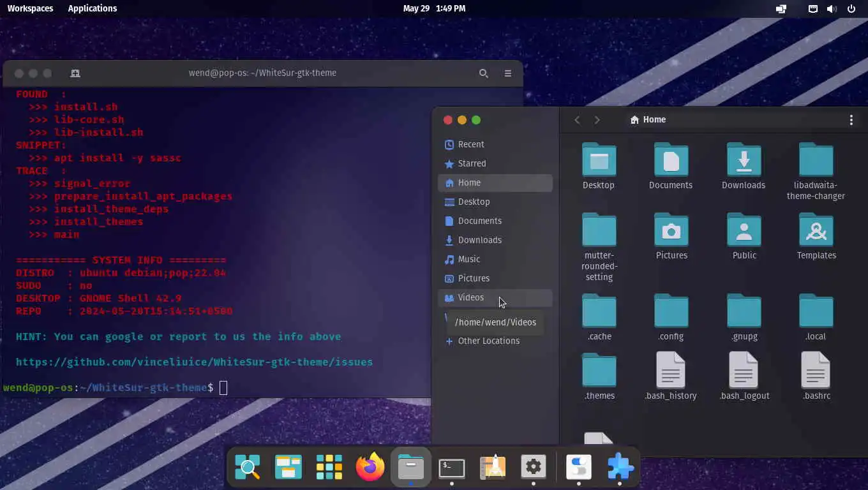Open the mutter-rounded-setting folder
The height and width of the screenshot is (490, 868).
[x=599, y=247]
